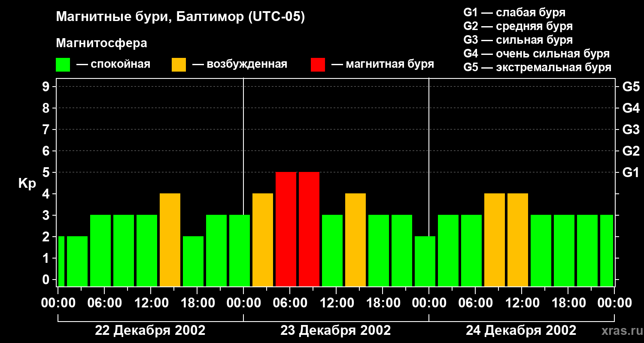Click the Kp 2 green bar straddling midnight 23–24 December
Viewport: 644px width, 343px height.
click(x=425, y=262)
